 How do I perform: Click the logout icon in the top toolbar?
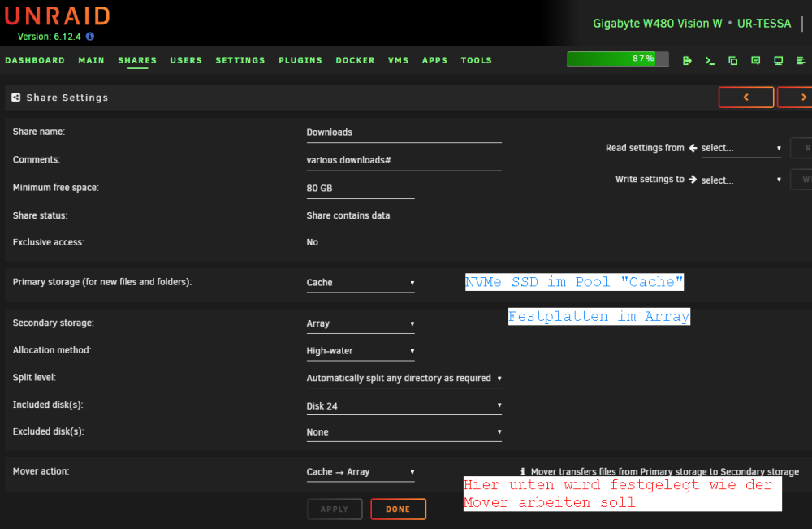point(687,61)
